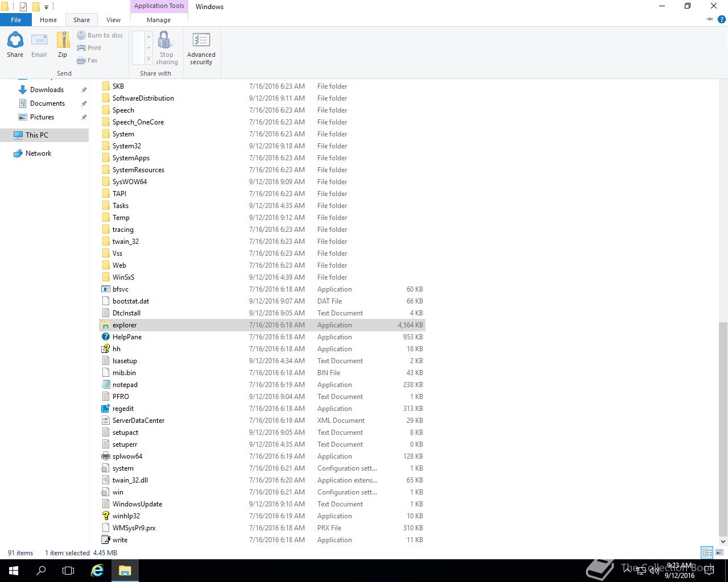This screenshot has width=728, height=582.
Task: Switch to large icons view in status bar
Action: 719,552
